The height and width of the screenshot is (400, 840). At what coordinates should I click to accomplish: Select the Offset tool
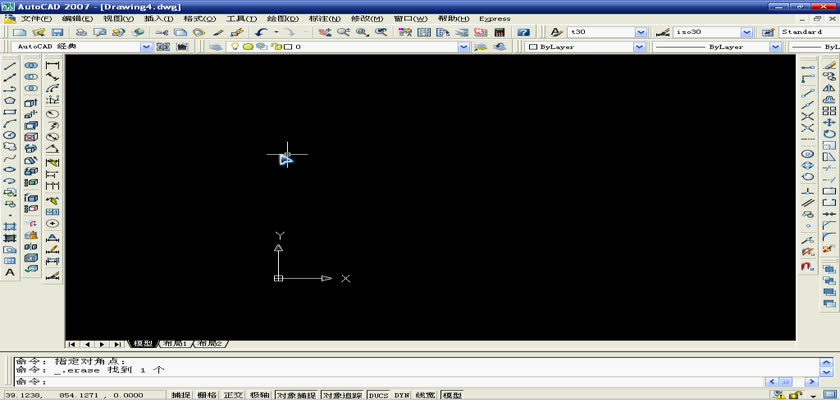[829, 100]
